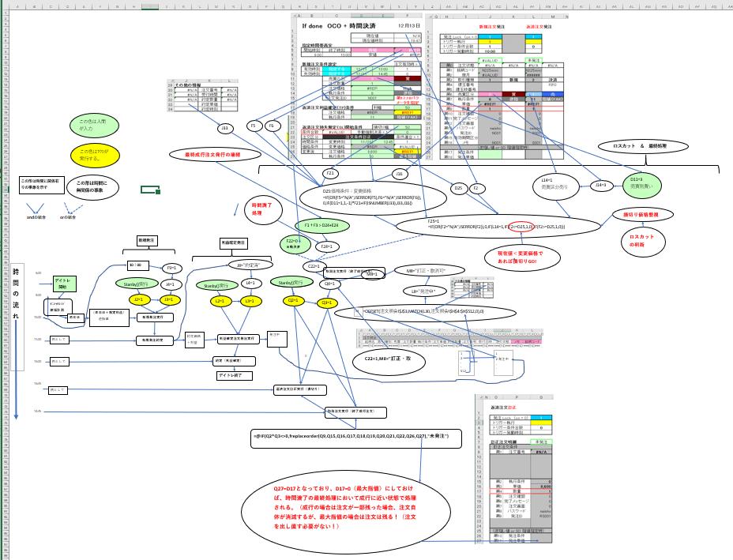Select the "時間満了処理" red text circle
733x560 pixels.
point(257,208)
